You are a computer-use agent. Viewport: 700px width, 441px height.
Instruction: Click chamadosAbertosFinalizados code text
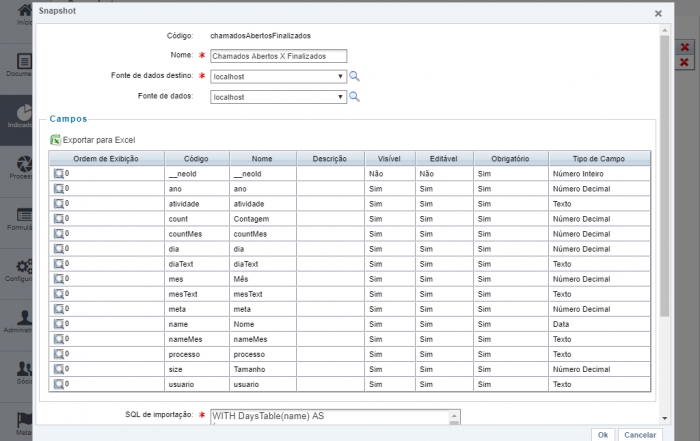click(260, 36)
